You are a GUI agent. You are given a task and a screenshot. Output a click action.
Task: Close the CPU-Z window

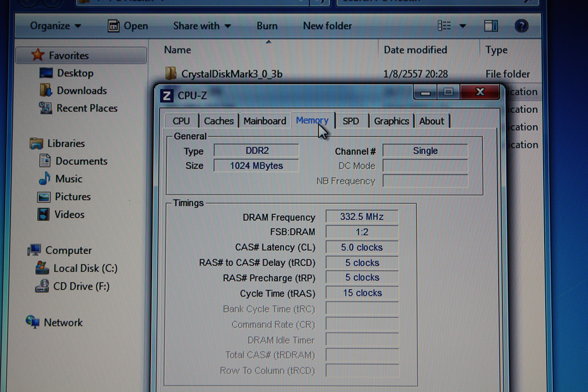coord(480,92)
